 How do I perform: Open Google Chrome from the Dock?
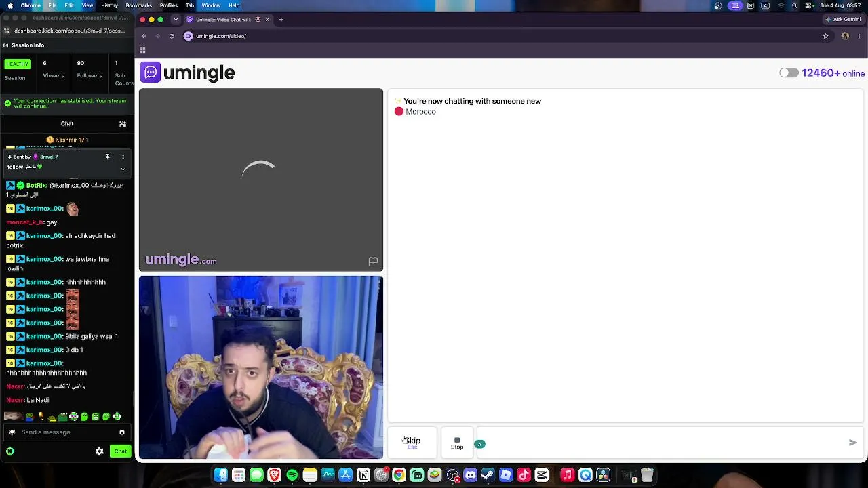pos(399,475)
